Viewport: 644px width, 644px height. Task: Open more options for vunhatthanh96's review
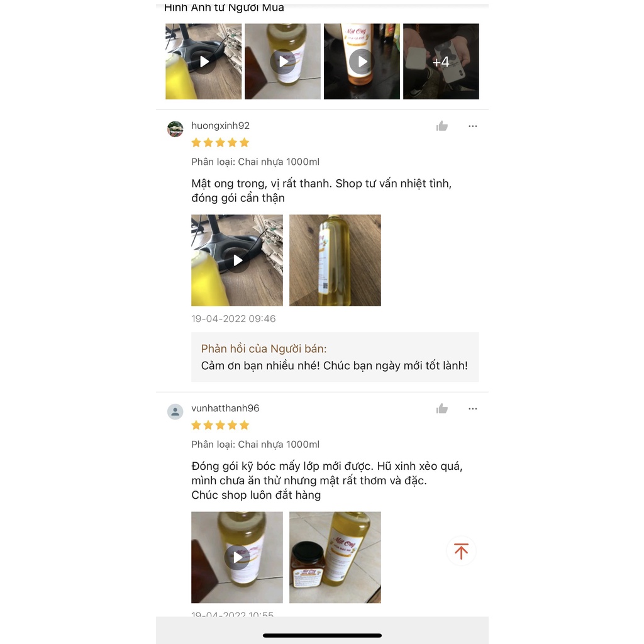[x=473, y=409]
